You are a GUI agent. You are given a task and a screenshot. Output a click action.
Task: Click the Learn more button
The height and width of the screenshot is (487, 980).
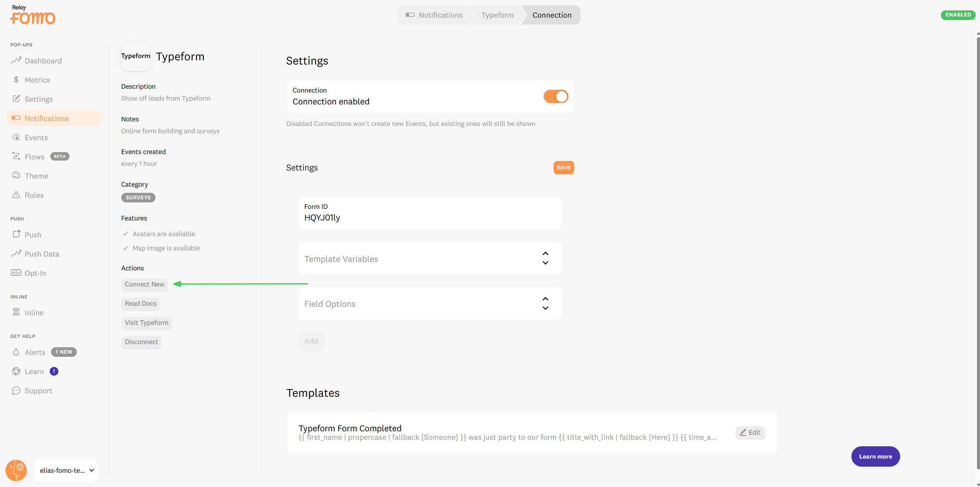(x=875, y=456)
